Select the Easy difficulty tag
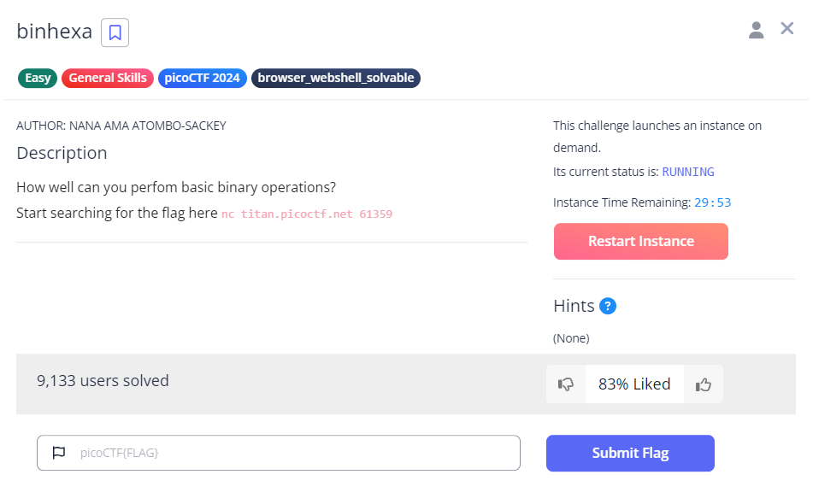Screen dimensions: 813x504 [x=38, y=78]
